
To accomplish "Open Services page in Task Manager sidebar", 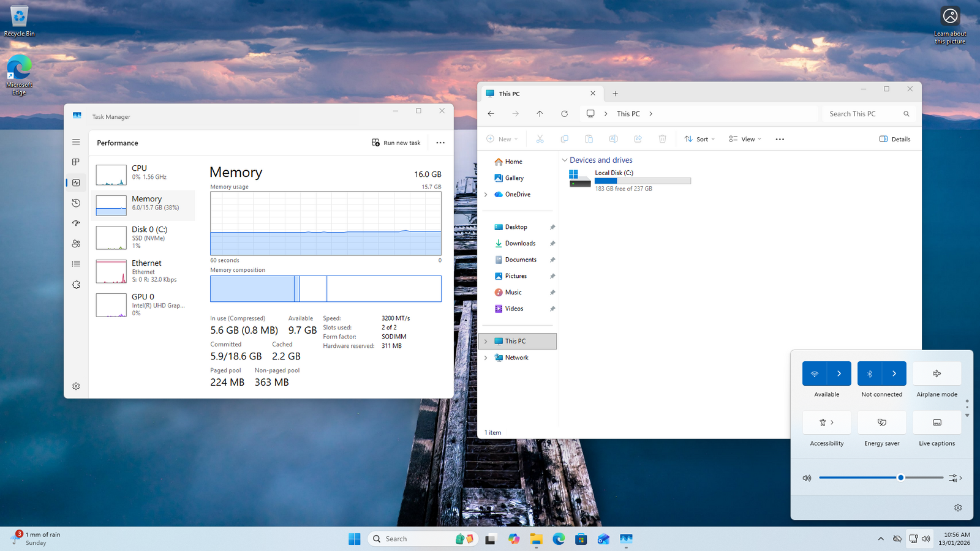I will coord(76,285).
